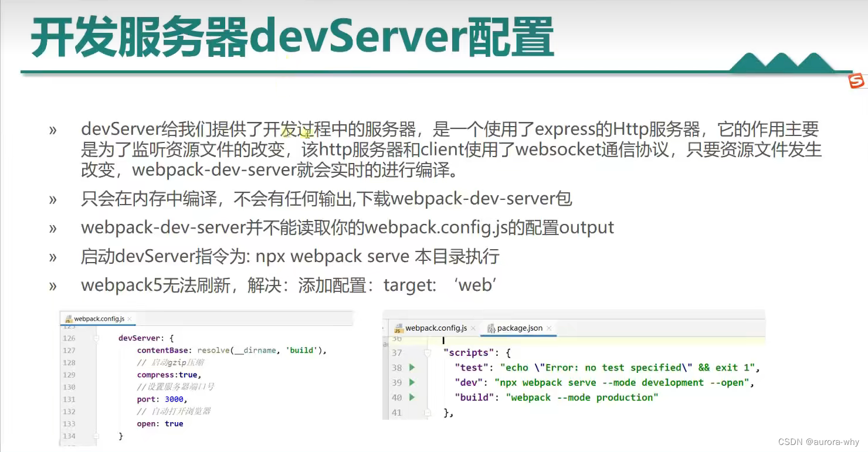The image size is (868, 452).
Task: Click fold end marker at line 134
Action: 96,436
